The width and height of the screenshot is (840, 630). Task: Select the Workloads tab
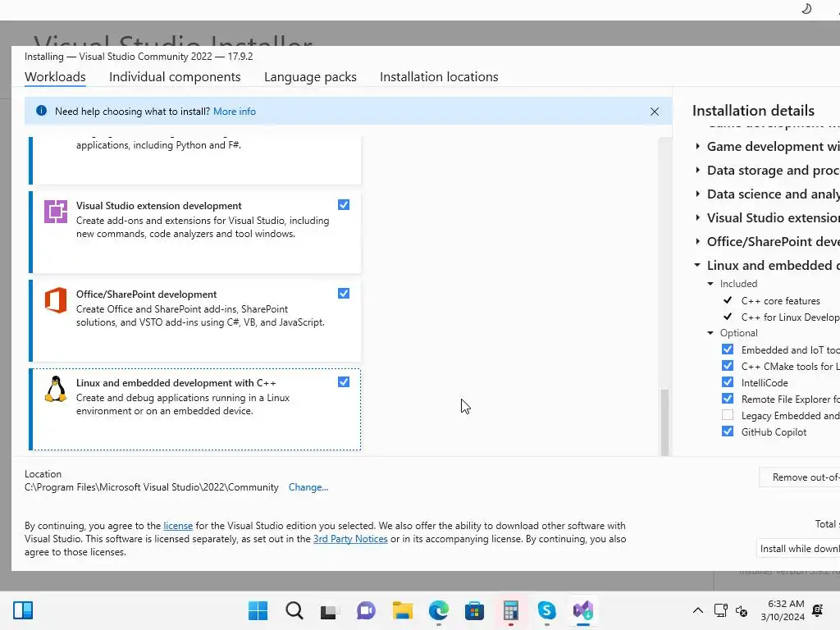click(55, 76)
